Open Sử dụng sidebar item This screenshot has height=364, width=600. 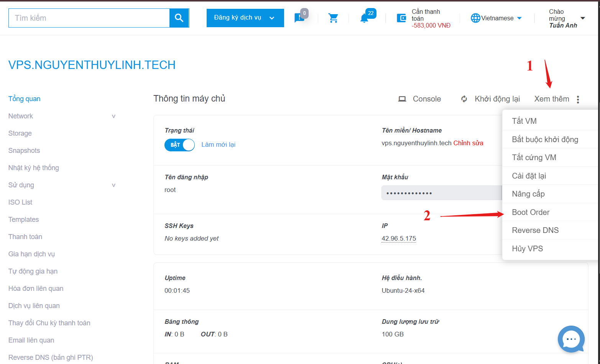21,185
